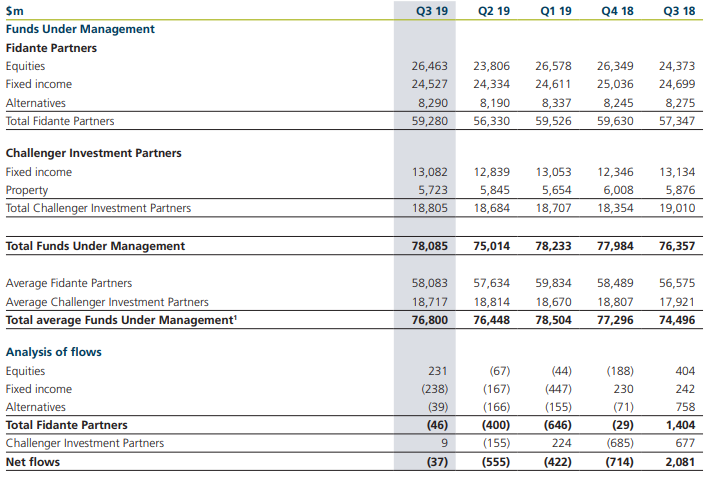Select total average value 78,504
The height and width of the screenshot is (477, 716).
(553, 320)
